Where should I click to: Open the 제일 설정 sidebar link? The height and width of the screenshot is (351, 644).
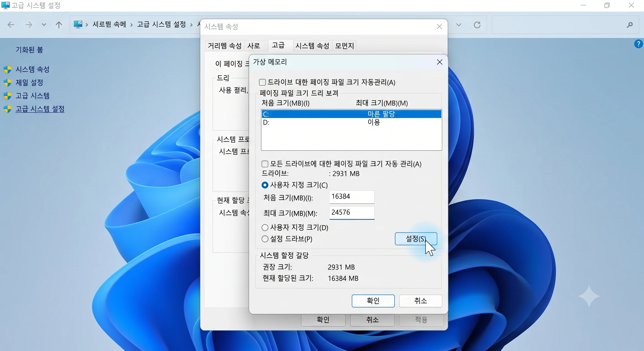[x=29, y=83]
